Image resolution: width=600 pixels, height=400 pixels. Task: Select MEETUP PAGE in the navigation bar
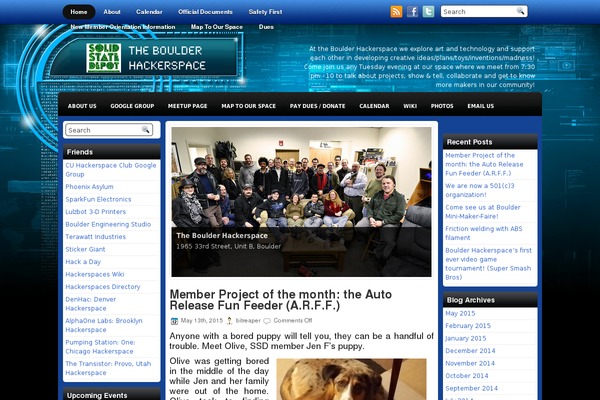[x=188, y=106]
